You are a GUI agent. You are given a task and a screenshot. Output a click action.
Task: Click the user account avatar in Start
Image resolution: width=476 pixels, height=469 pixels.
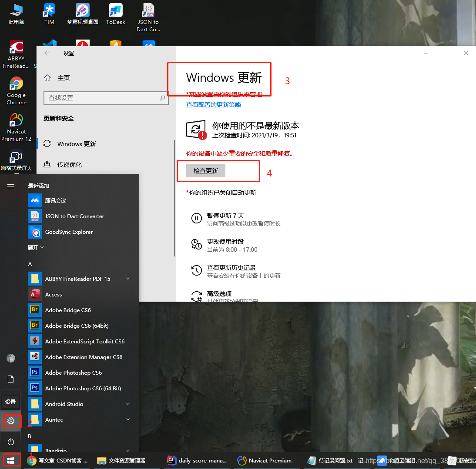[10, 358]
